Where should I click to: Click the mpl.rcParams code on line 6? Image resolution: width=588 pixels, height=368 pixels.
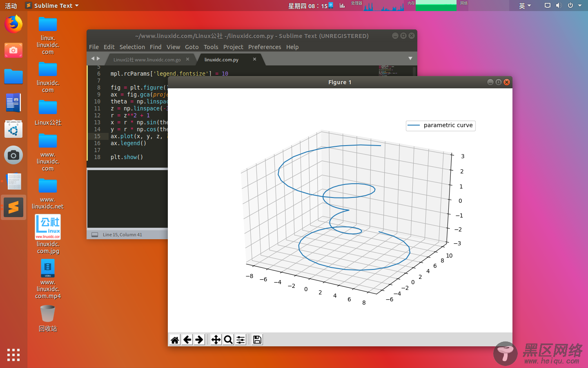169,74
